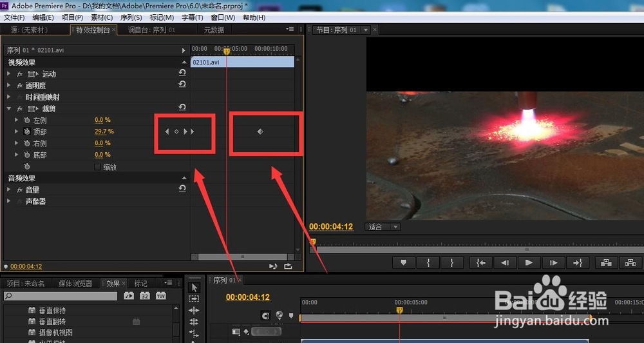Select the Selection arrow tool
This screenshot has width=644, height=343.
pyautogui.click(x=194, y=287)
